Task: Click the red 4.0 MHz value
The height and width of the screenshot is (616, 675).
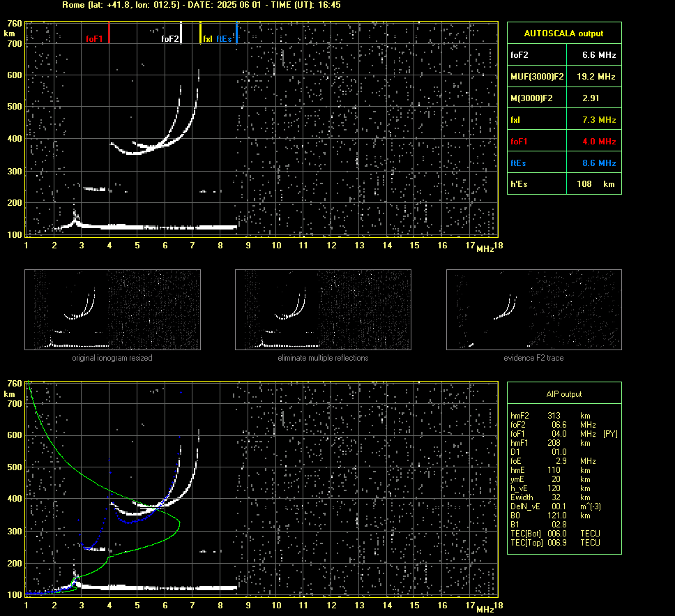Action: [599, 142]
